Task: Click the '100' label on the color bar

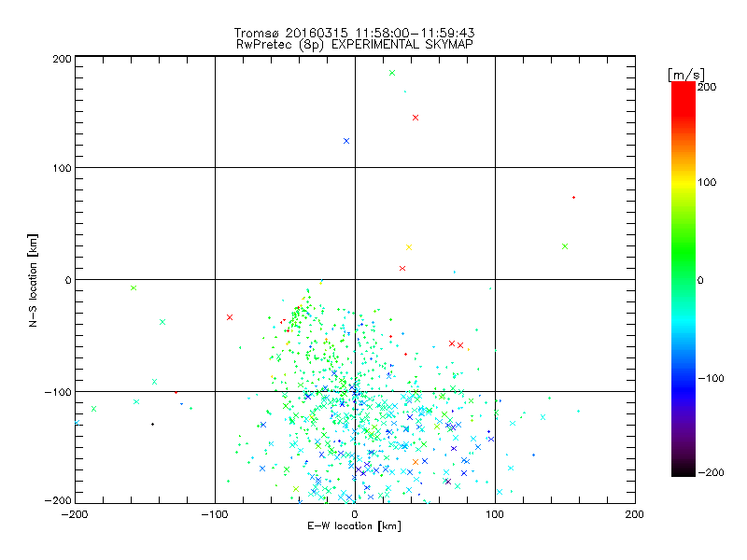Action: pos(707,182)
